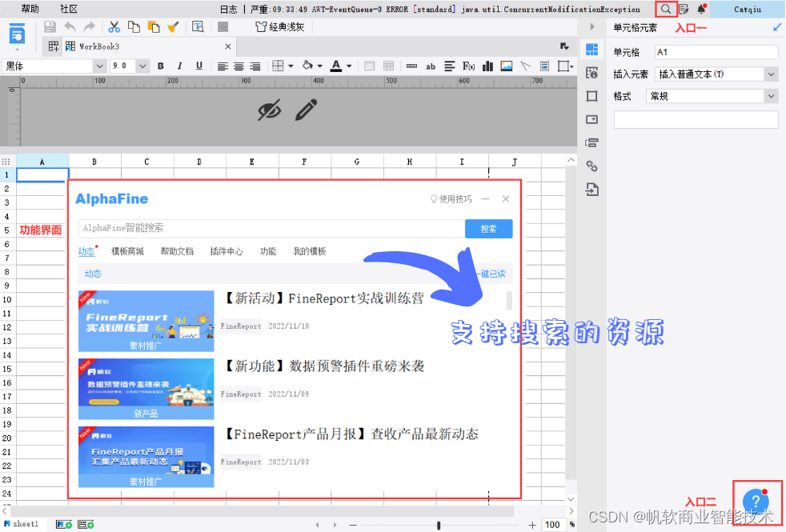Click FineReport产品月报 thumbnail image
This screenshot has height=532, width=786.
(x=146, y=457)
